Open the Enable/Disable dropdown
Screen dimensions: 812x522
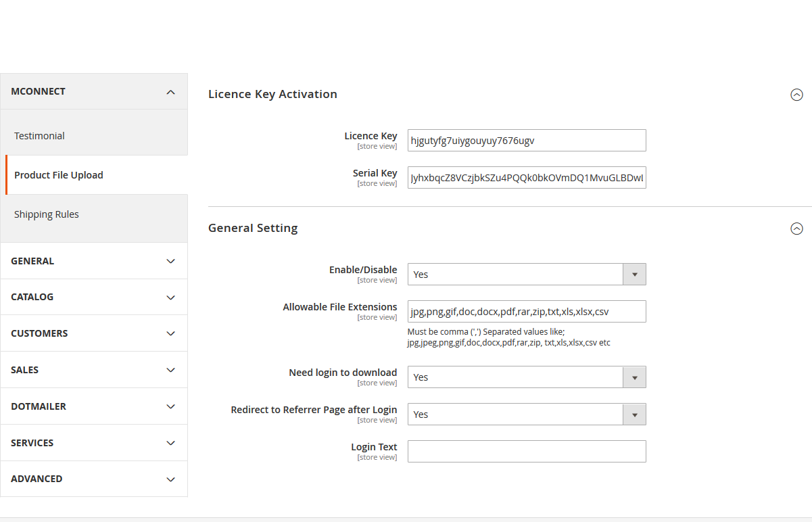[526, 275]
